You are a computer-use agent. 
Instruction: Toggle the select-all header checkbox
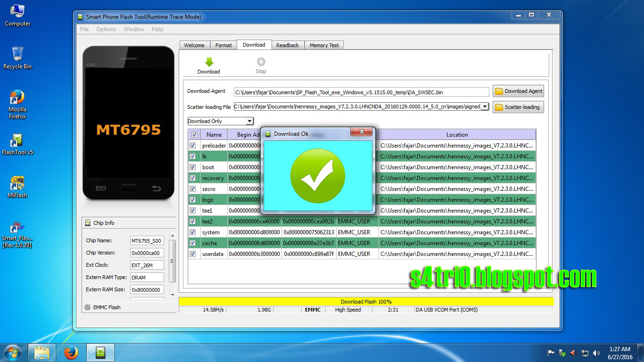click(194, 135)
